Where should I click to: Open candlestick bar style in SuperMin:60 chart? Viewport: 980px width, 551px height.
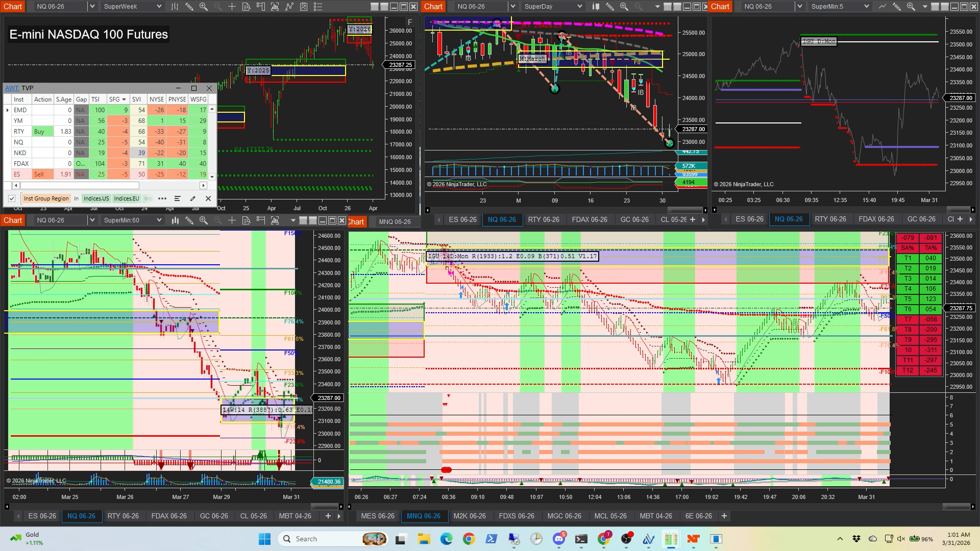[175, 220]
